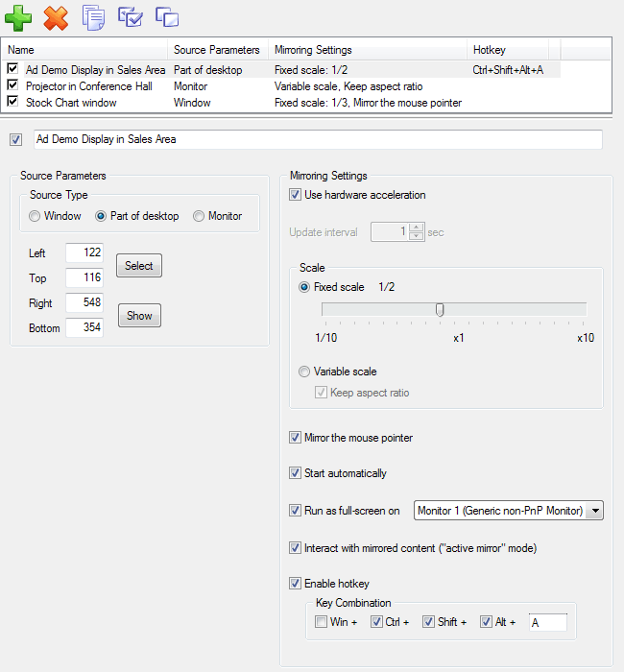Uncheck the Ctrl + modifier checkbox
Viewport: 624px width, 672px height.
coord(376,621)
